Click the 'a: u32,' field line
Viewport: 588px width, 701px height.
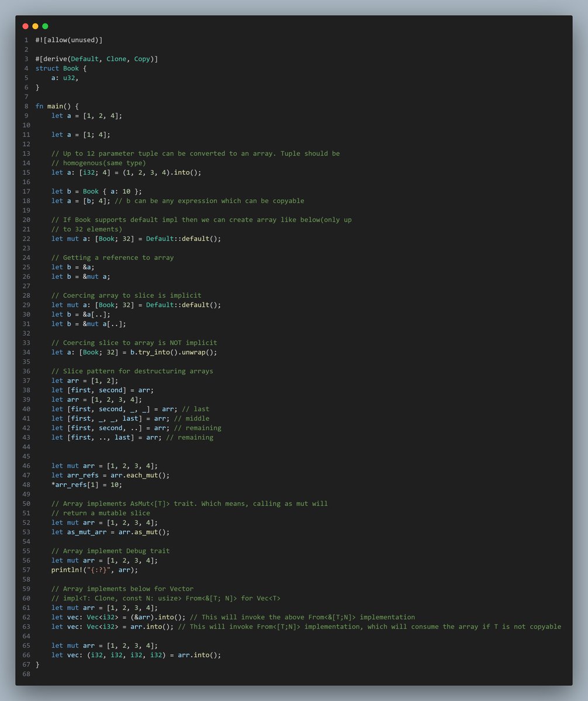(x=65, y=78)
